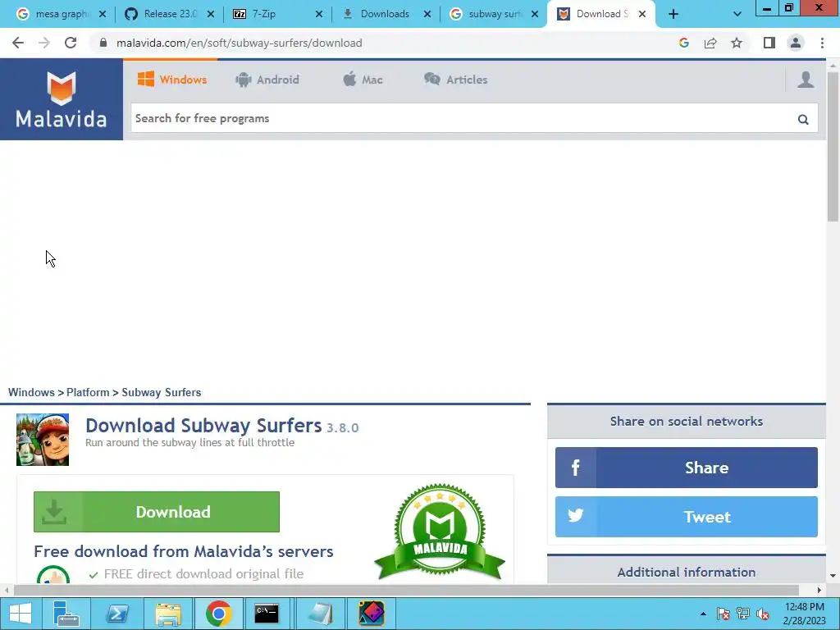Click the Chrome taskbar icon
Viewport: 840px width, 630px height.
click(x=218, y=614)
